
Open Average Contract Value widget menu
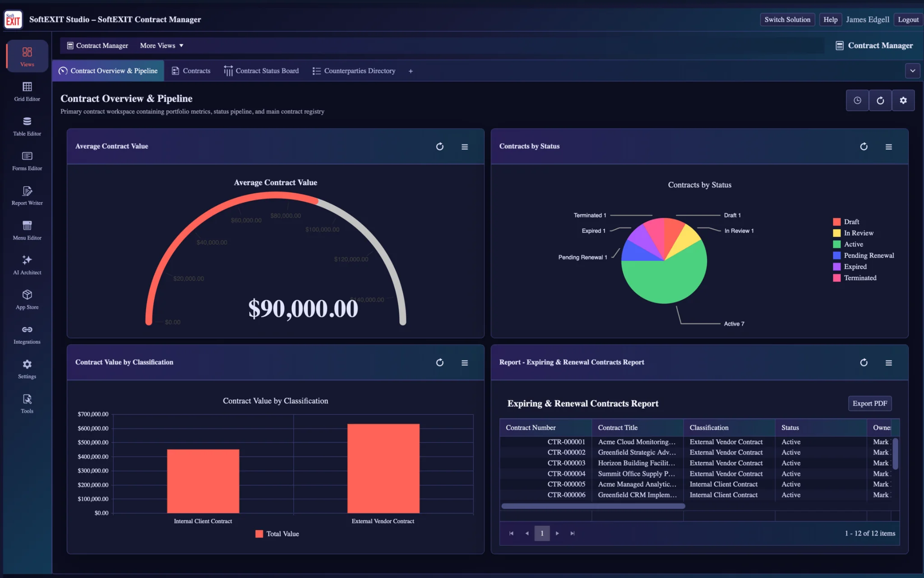click(x=465, y=147)
